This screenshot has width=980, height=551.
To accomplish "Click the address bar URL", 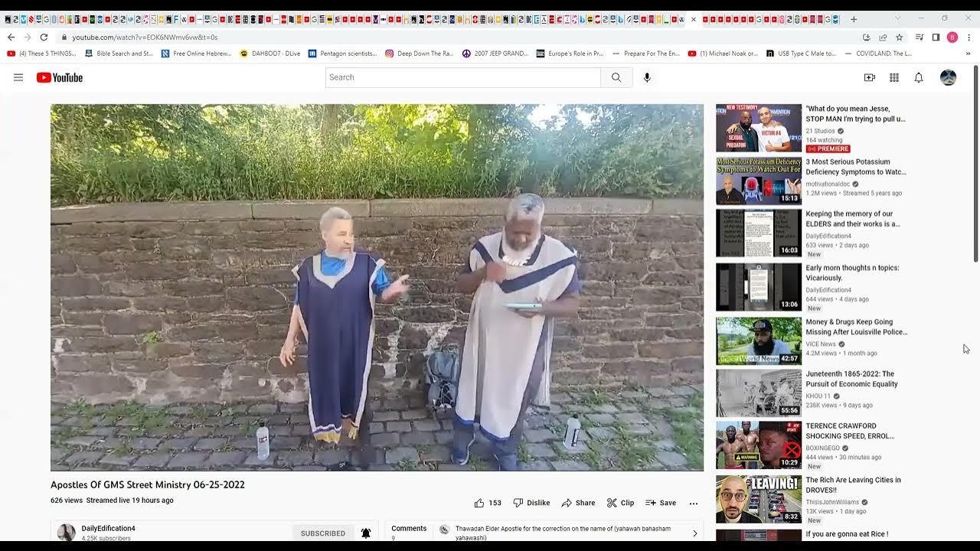I will pyautogui.click(x=145, y=37).
